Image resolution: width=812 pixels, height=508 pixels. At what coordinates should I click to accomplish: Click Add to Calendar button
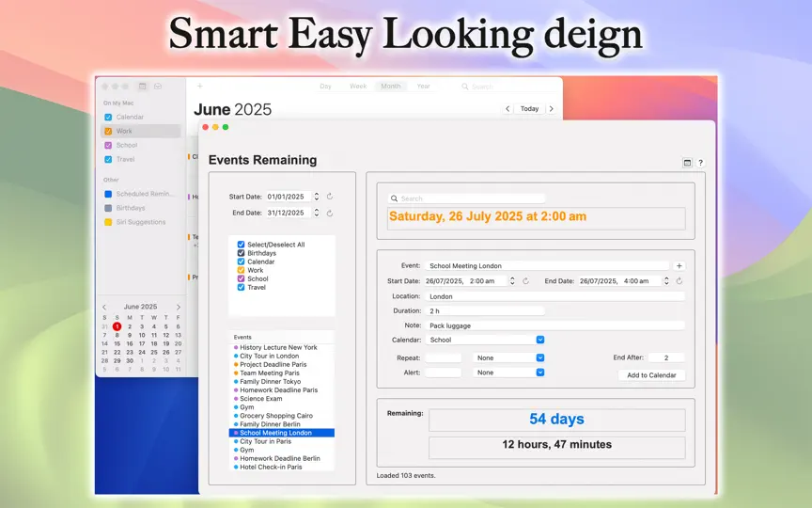point(651,374)
